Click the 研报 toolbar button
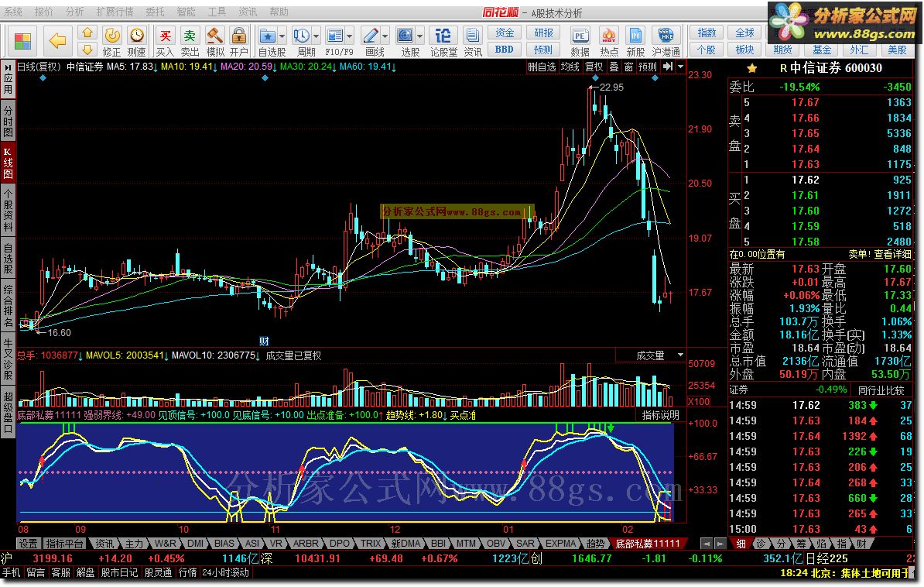The width and height of the screenshot is (924, 587). (543, 33)
